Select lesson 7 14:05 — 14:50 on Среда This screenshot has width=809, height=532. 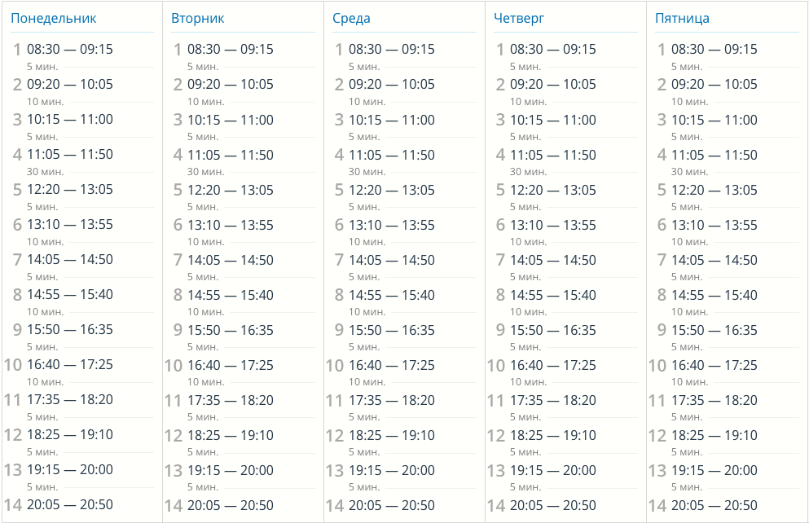coord(392,260)
